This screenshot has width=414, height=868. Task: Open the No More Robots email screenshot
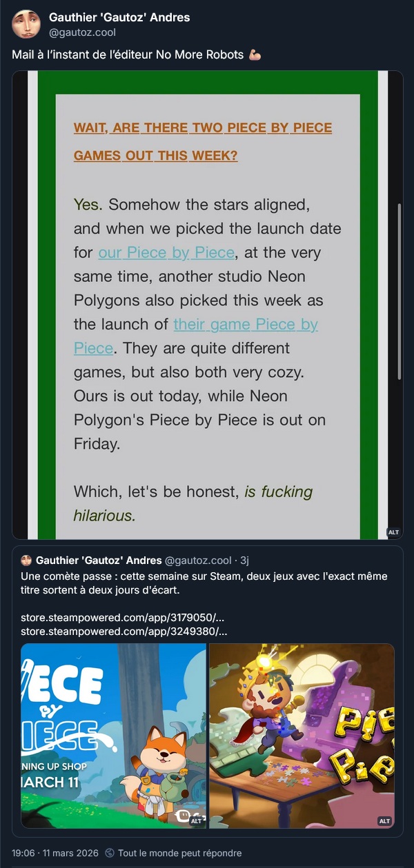pos(207,303)
